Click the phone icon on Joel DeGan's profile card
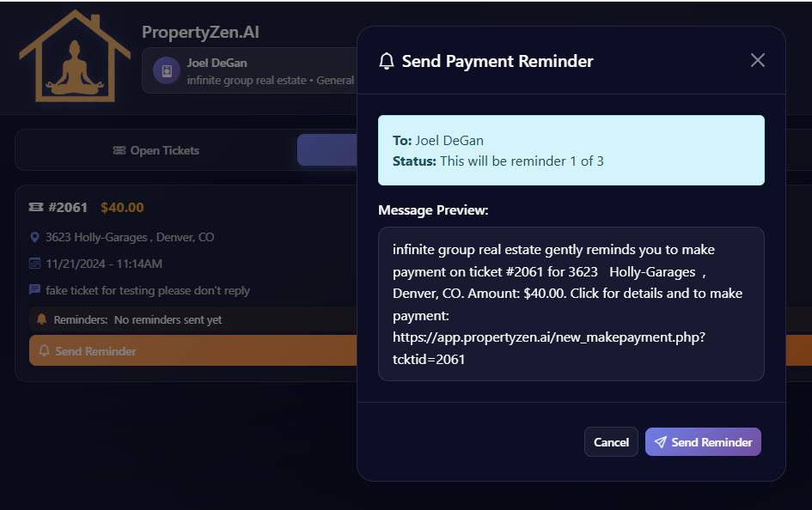 coord(165,70)
